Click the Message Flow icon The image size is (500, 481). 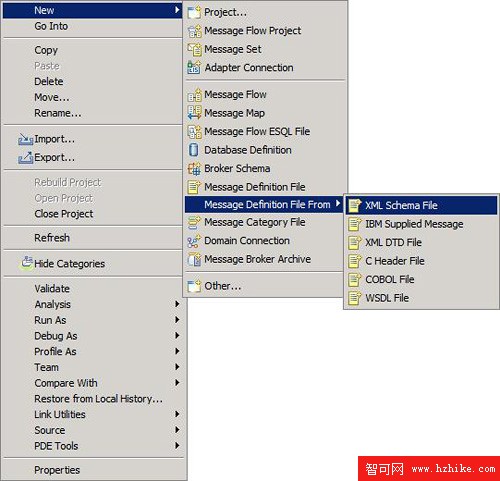tap(194, 95)
